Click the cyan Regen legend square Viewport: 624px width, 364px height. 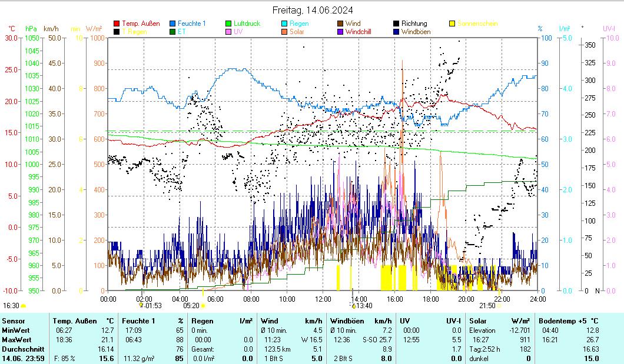pos(286,24)
